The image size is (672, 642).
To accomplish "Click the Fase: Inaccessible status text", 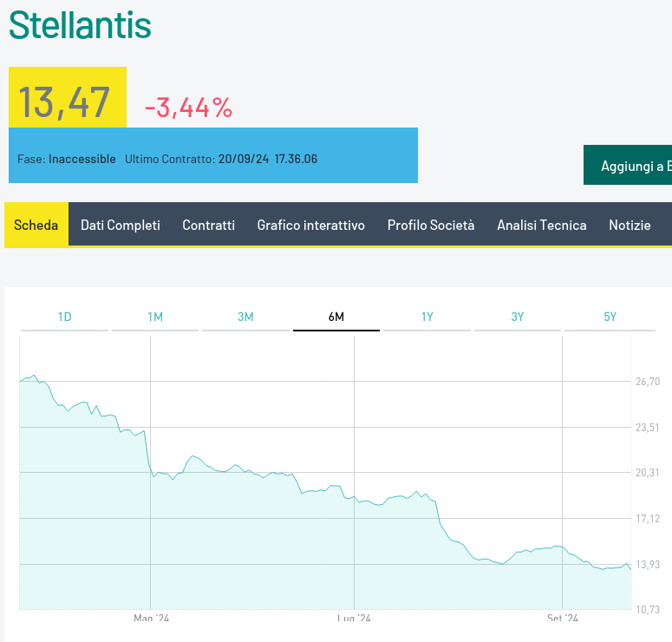I will [67, 159].
